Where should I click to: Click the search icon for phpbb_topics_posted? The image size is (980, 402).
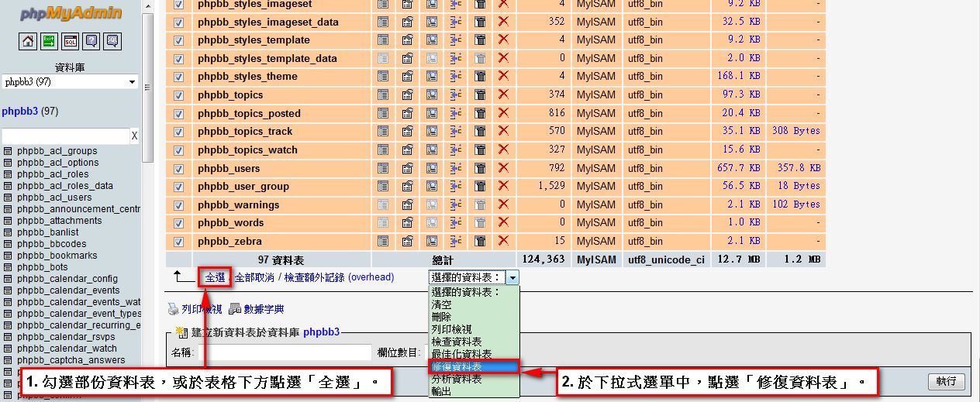tap(432, 113)
